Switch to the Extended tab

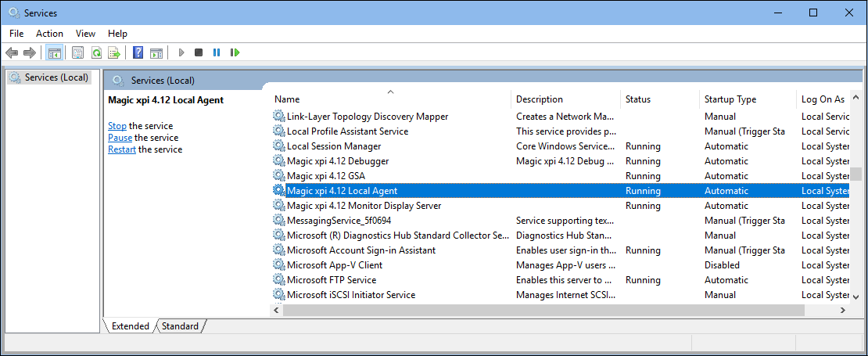click(x=131, y=326)
